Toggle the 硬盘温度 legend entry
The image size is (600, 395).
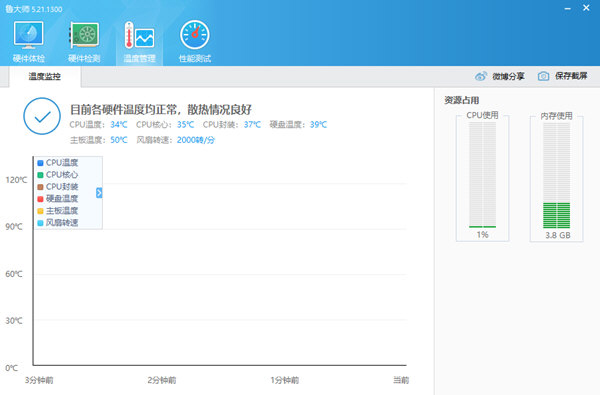[x=58, y=199]
